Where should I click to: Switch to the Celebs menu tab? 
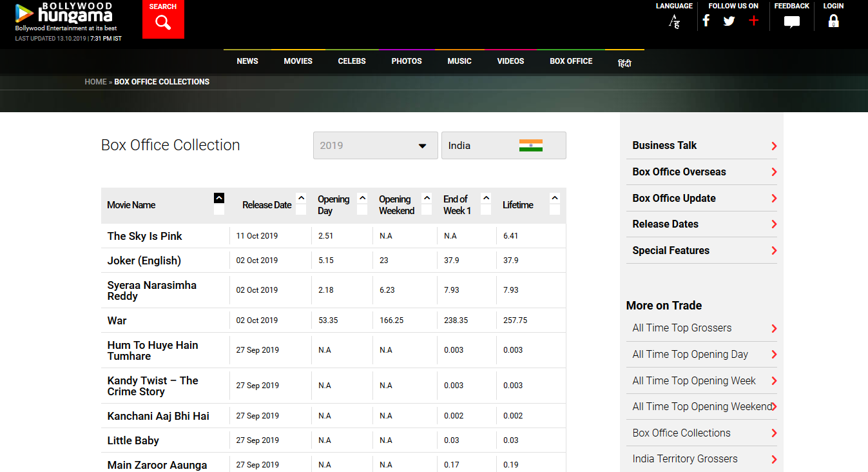[x=352, y=61]
